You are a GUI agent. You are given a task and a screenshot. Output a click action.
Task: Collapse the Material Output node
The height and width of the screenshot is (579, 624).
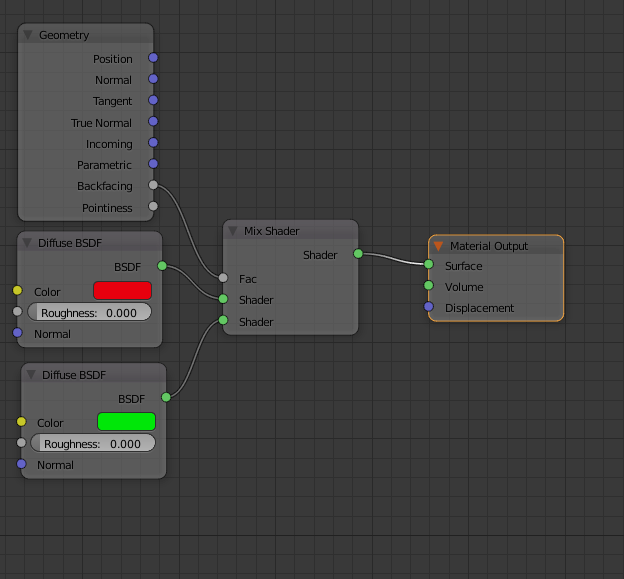coord(438,246)
